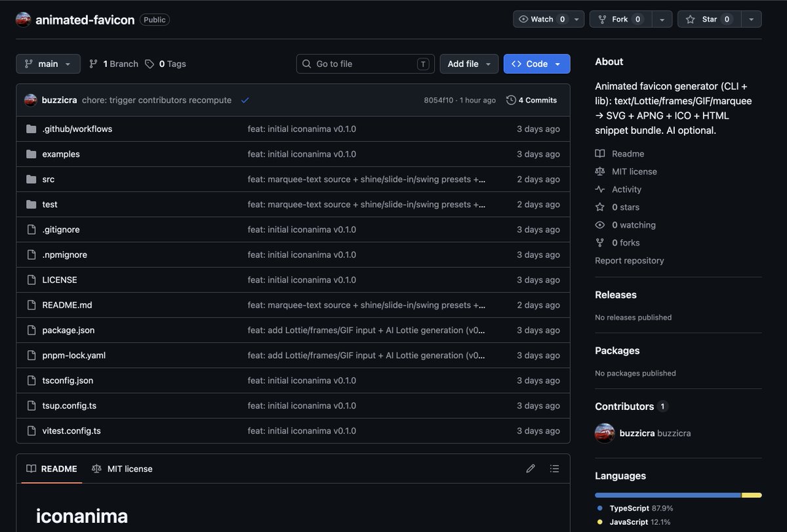This screenshot has width=787, height=532.
Task: Open the Activity link in About
Action: click(x=626, y=189)
